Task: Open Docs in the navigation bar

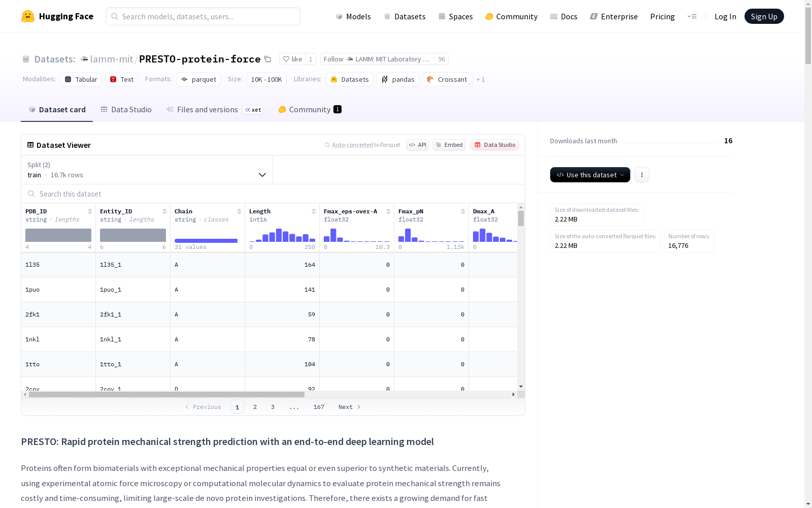Action: 564,16
